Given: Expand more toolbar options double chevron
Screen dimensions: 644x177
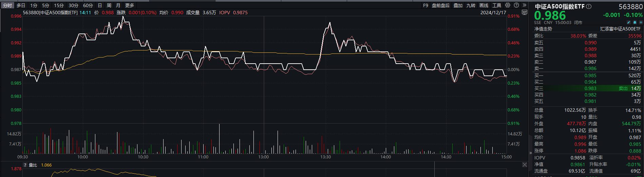Looking at the screenshot, I should (525, 5).
